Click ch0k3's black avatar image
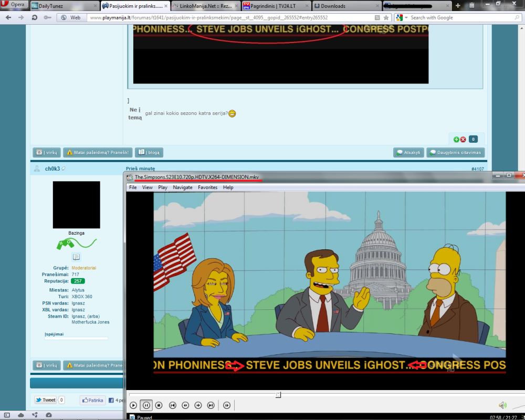The width and height of the screenshot is (525, 420). click(76, 205)
